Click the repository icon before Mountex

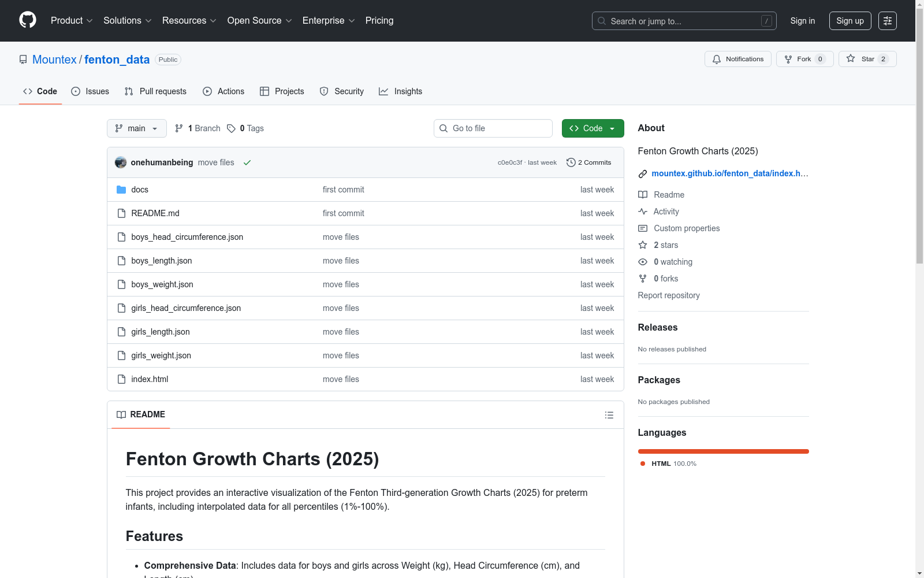pyautogui.click(x=23, y=60)
